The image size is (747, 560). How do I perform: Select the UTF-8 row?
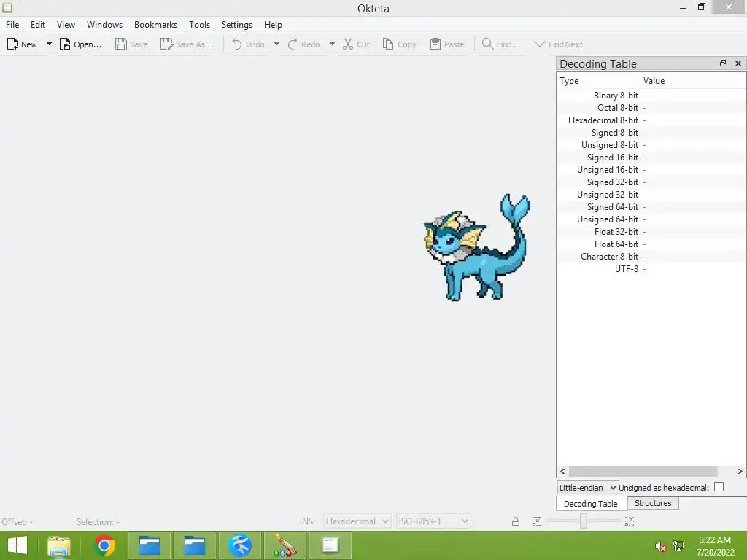coord(651,268)
